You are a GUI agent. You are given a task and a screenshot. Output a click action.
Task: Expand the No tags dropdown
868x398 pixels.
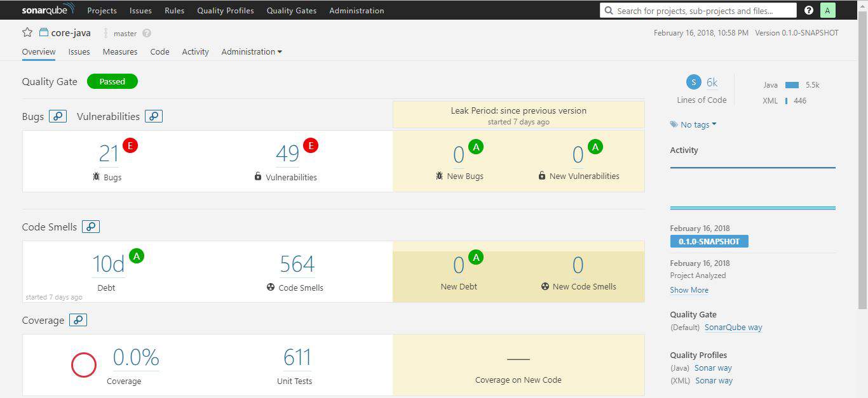click(x=694, y=124)
